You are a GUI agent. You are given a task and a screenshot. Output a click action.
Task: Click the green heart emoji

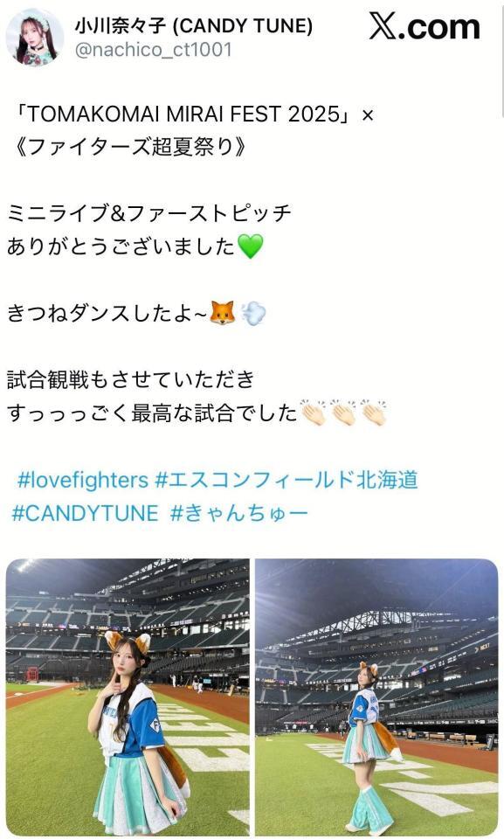251,246
